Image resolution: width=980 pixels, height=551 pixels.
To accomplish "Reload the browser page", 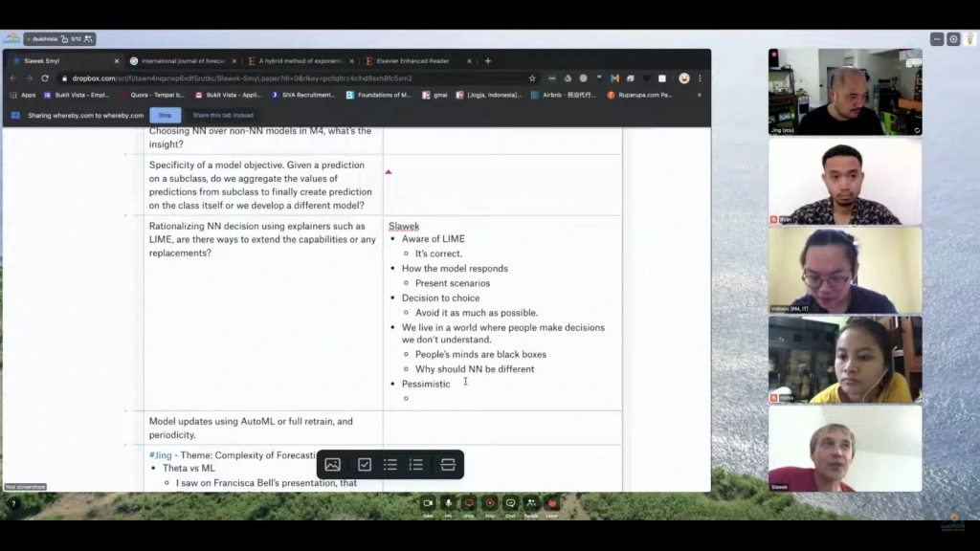I will tap(45, 78).
